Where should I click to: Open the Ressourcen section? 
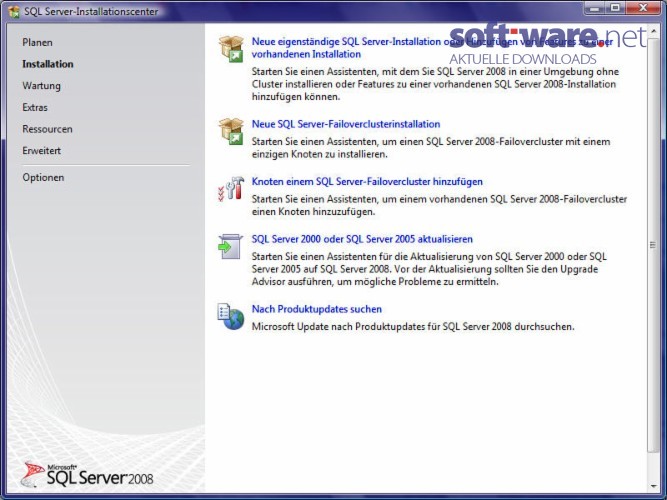tap(47, 129)
